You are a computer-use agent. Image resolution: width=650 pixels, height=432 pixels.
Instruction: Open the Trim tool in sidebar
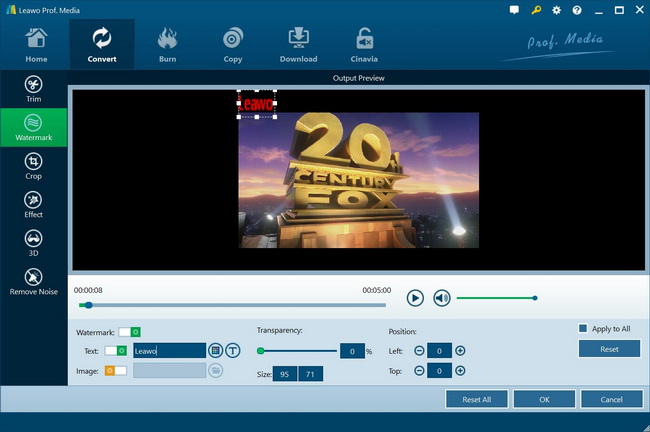34,92
